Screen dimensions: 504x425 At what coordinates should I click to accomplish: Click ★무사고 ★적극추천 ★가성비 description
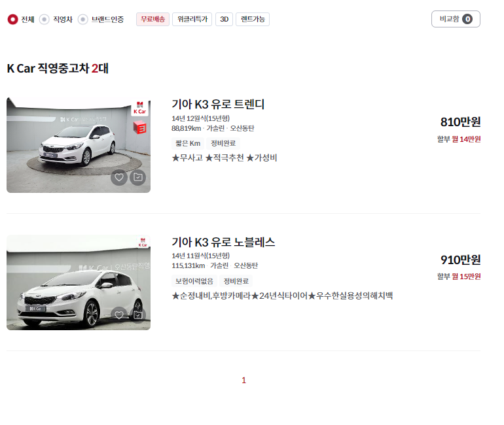pyautogui.click(x=225, y=158)
